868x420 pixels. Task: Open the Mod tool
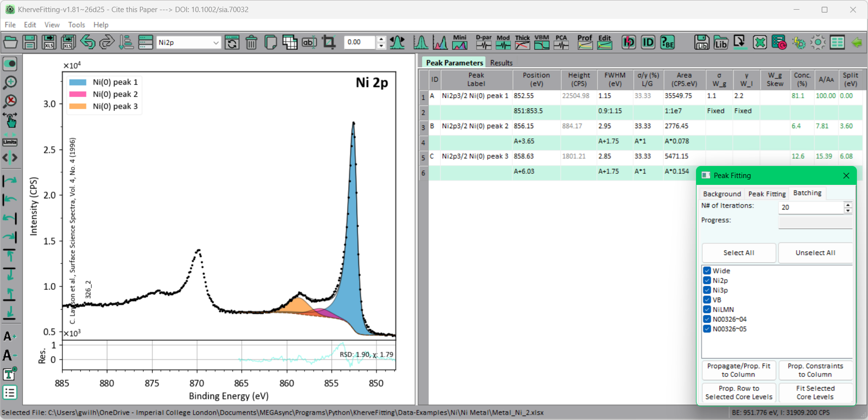(503, 43)
